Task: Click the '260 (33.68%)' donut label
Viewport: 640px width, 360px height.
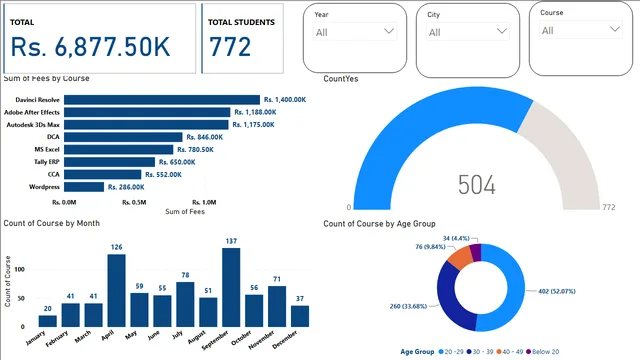Action: (408, 306)
